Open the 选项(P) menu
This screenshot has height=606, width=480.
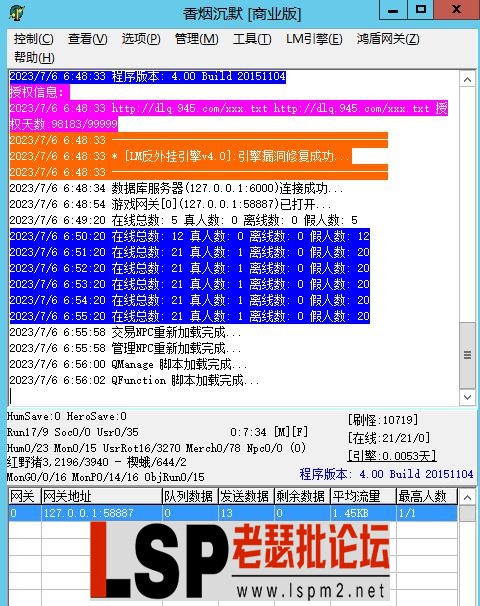[x=141, y=39]
